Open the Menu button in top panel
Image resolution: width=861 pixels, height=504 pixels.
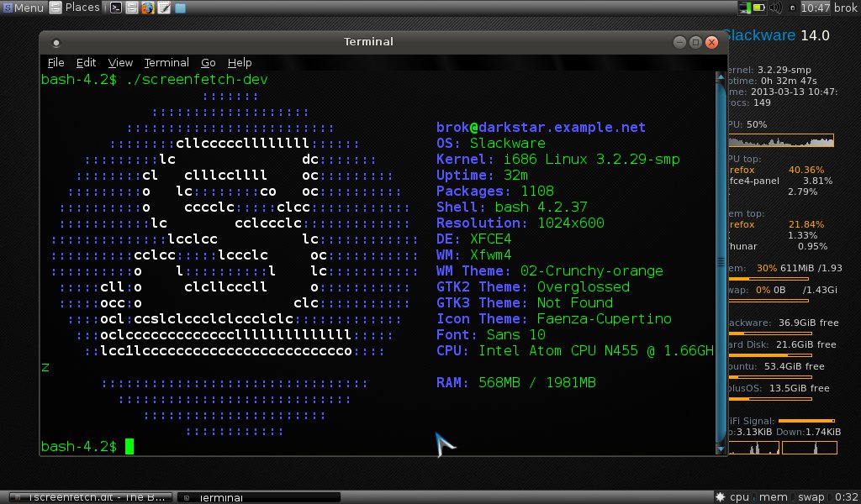[23, 8]
